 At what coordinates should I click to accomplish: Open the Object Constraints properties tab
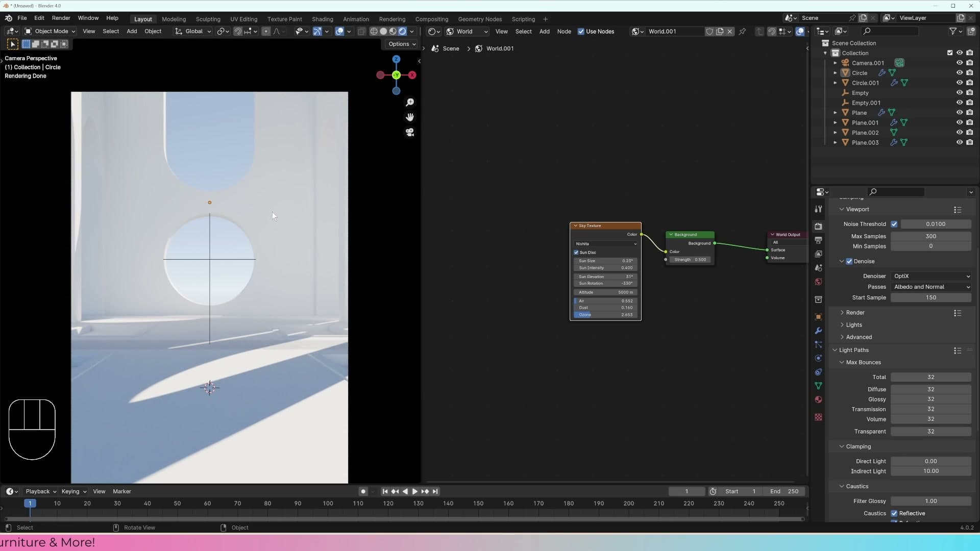pyautogui.click(x=818, y=372)
